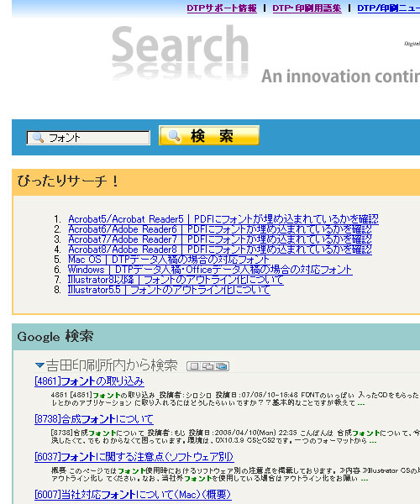Open Acrobat6/Adobe Reader6 font embedding link

coord(220,229)
